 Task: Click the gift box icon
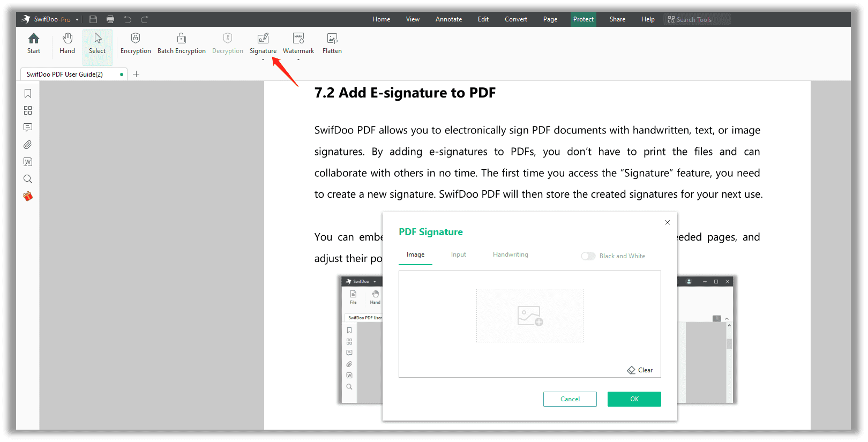28,196
